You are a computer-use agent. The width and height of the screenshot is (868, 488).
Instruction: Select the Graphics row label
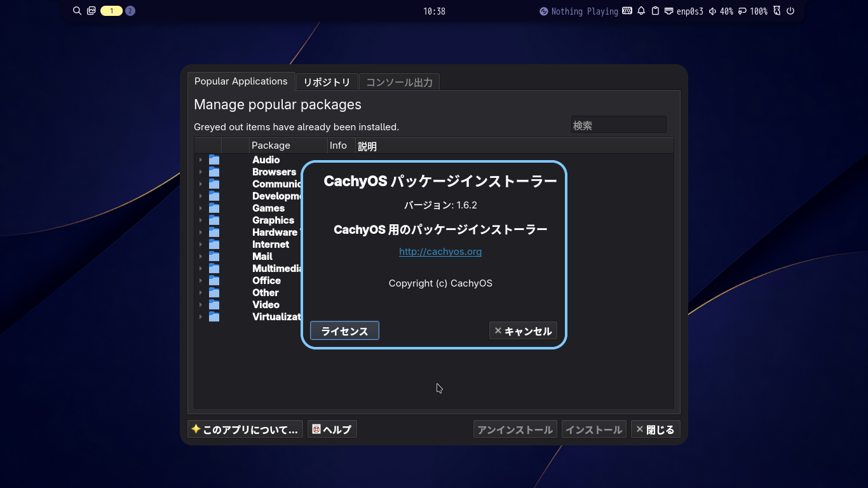tap(273, 220)
